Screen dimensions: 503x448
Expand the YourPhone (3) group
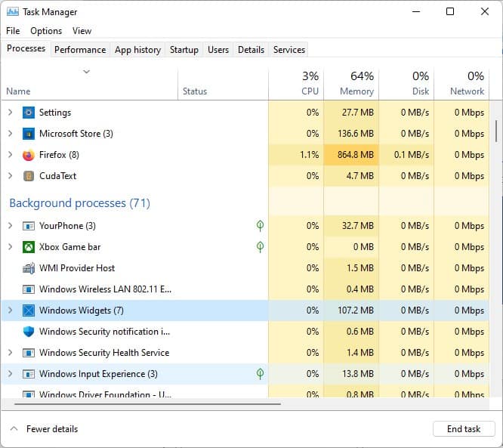pos(11,226)
